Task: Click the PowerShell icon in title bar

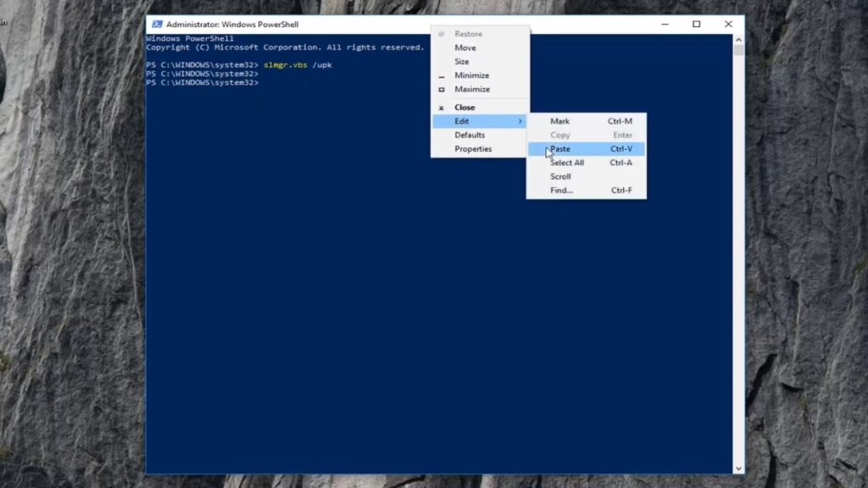Action: tap(157, 25)
